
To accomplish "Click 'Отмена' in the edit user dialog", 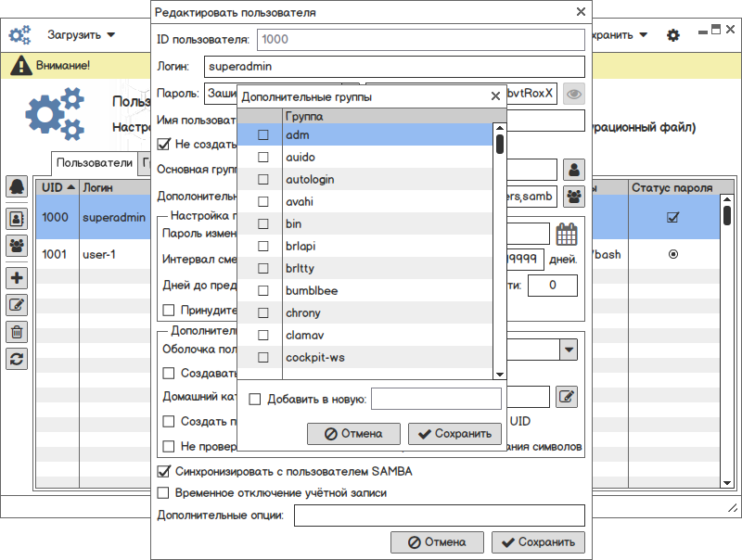I will (x=437, y=542).
